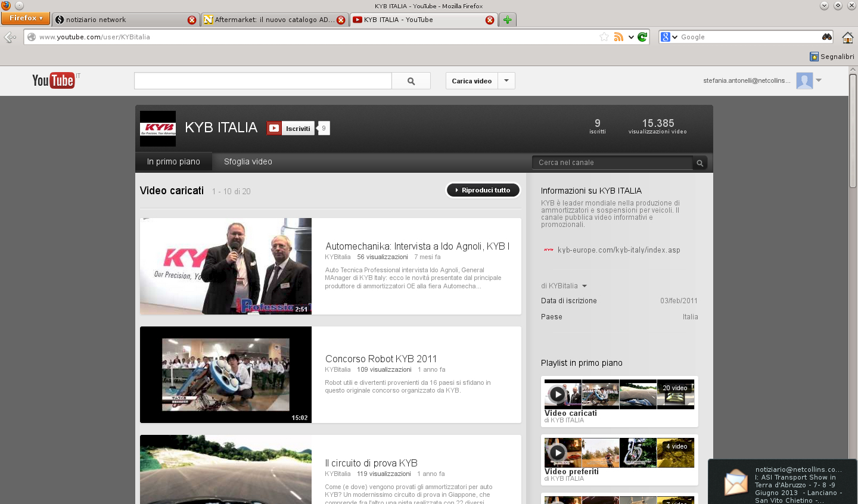This screenshot has height=504, width=858.
Task: Open the Automechanika: Intervista a Ido Agnoli title
Action: coord(417,246)
